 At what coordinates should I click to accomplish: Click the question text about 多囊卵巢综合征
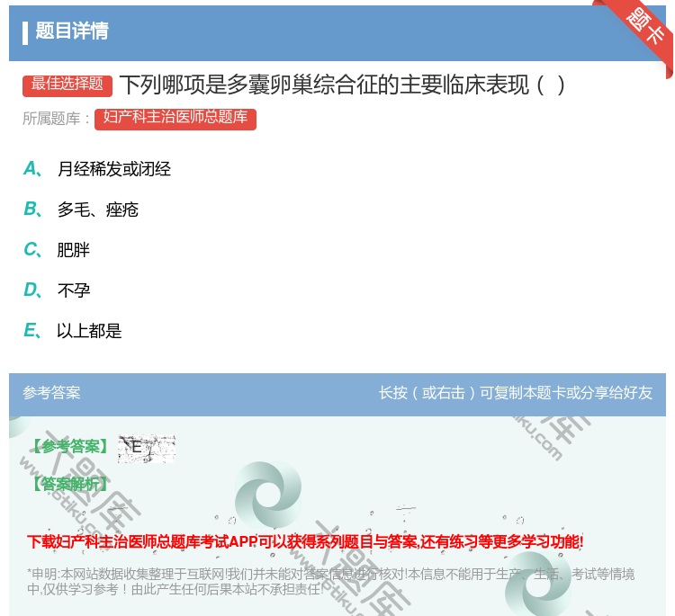tap(342, 85)
